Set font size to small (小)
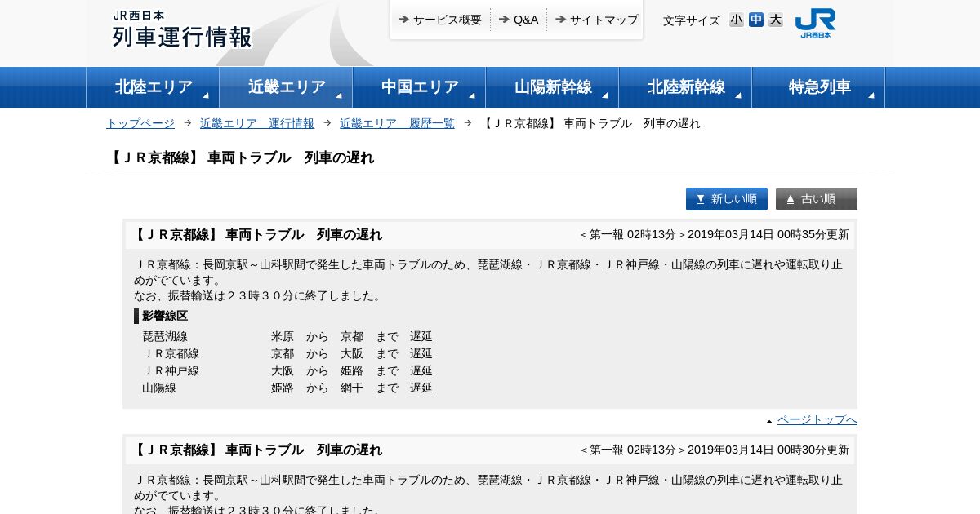 (737, 20)
